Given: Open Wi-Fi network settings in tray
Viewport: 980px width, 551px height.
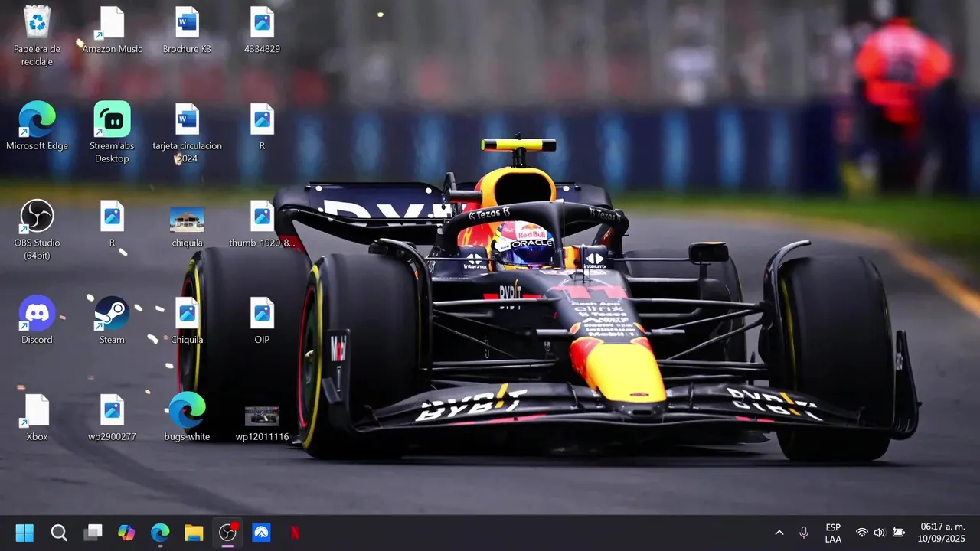Looking at the screenshot, I should point(862,533).
